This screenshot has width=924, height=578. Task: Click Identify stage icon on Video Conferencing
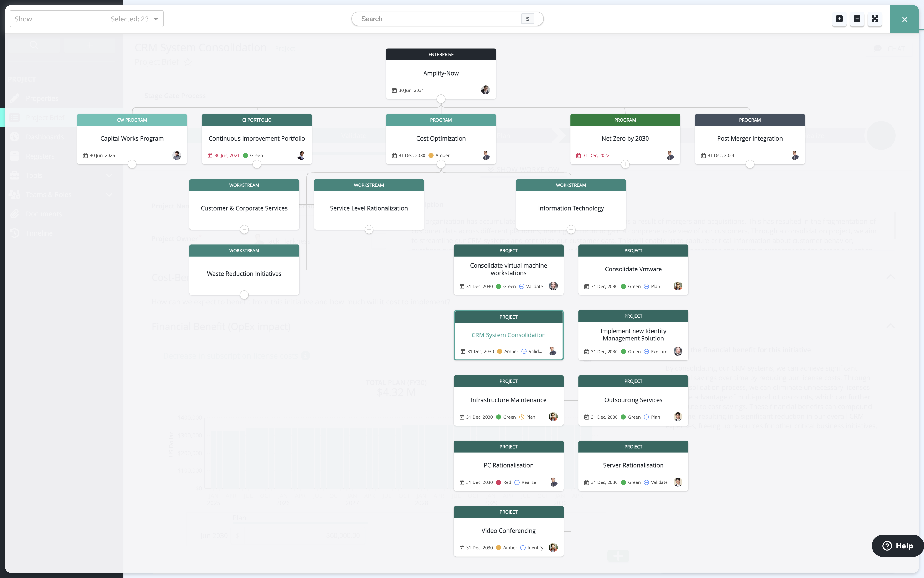[x=523, y=548]
